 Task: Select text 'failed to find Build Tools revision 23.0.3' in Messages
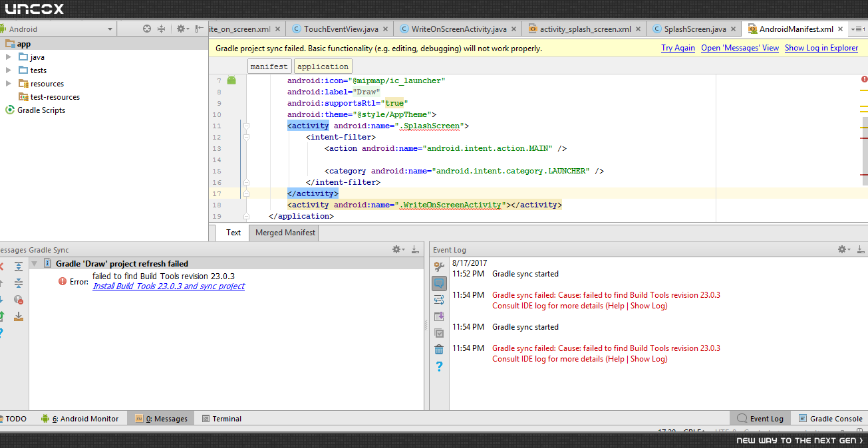tap(164, 277)
